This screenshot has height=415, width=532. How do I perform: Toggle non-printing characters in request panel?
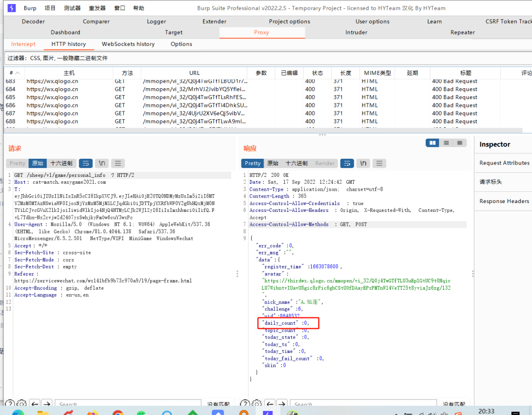[102, 163]
